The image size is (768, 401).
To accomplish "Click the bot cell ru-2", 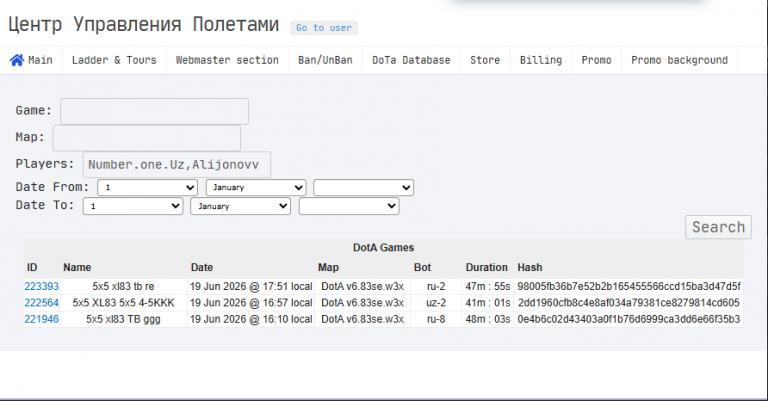I will pyautogui.click(x=436, y=286).
